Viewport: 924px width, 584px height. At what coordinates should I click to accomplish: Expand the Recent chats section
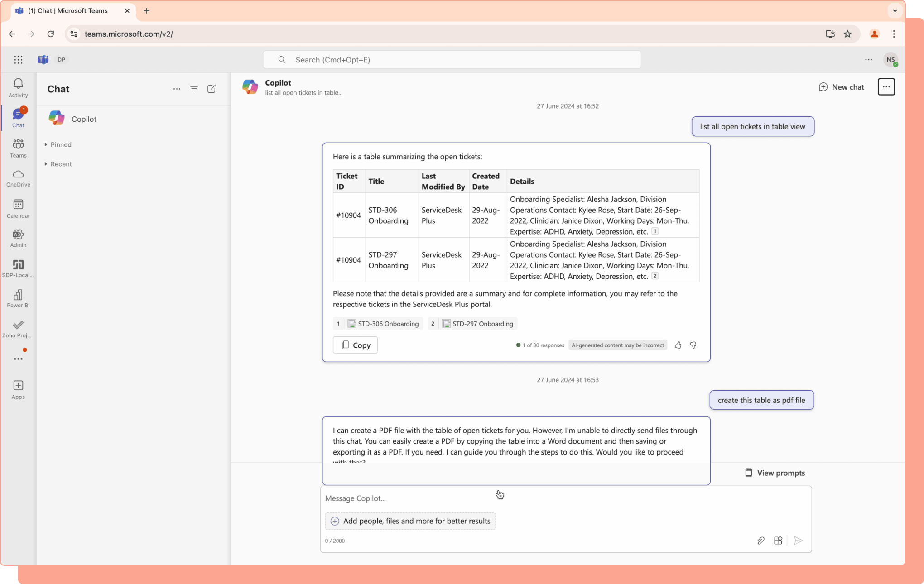pos(61,164)
